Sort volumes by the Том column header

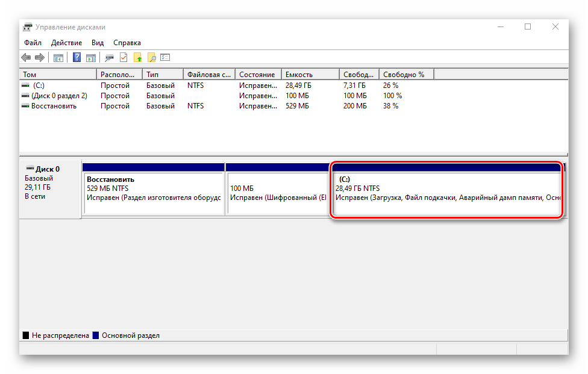58,75
